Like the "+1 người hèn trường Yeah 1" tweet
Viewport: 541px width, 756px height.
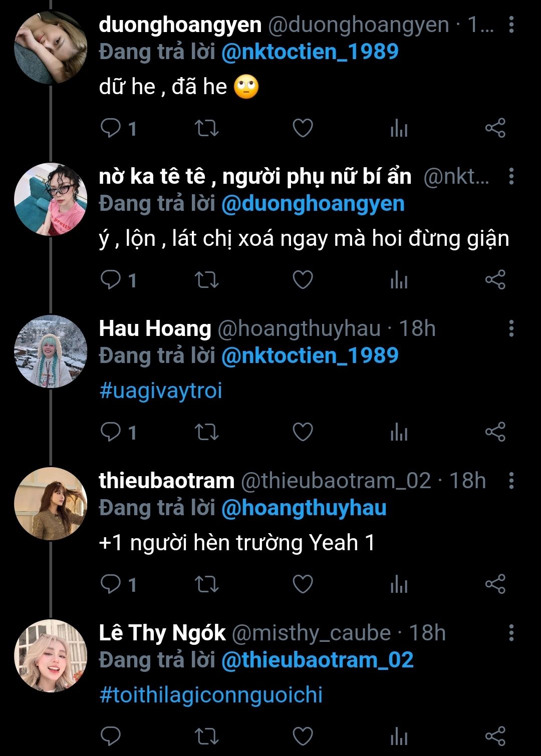[303, 584]
